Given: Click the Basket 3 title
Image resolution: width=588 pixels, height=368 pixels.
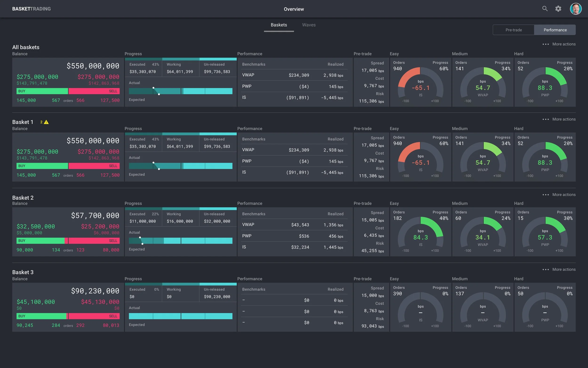Looking at the screenshot, I should (23, 272).
